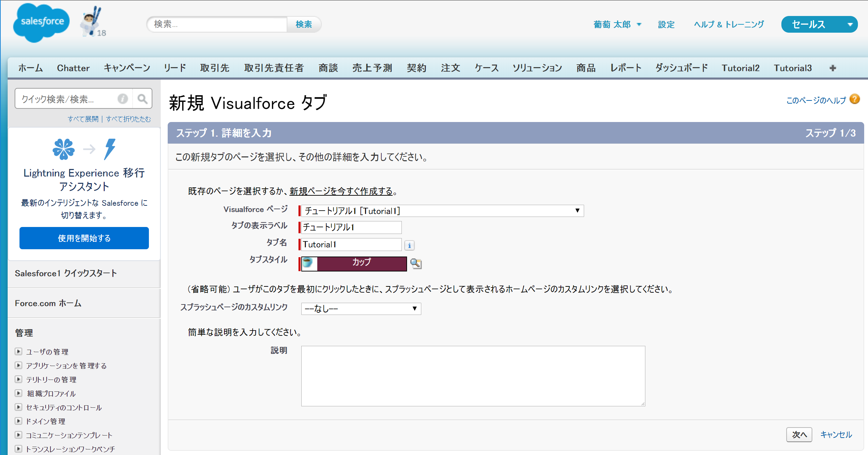Click the dark red カップ tab style swatch
This screenshot has height=455, width=868.
click(x=362, y=263)
